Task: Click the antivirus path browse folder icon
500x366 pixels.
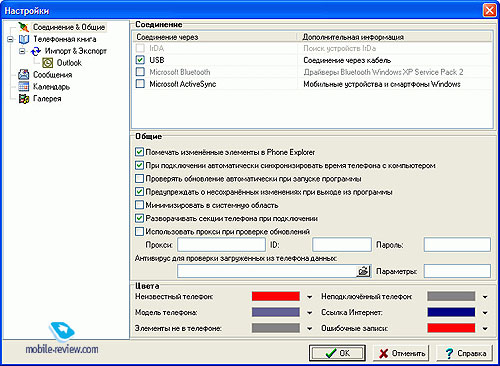Action: (x=363, y=271)
